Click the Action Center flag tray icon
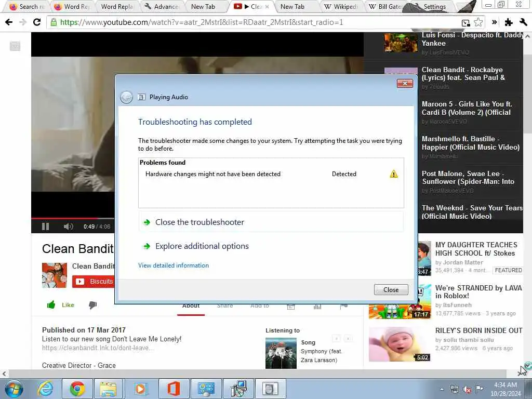The width and height of the screenshot is (532, 399). [x=479, y=389]
